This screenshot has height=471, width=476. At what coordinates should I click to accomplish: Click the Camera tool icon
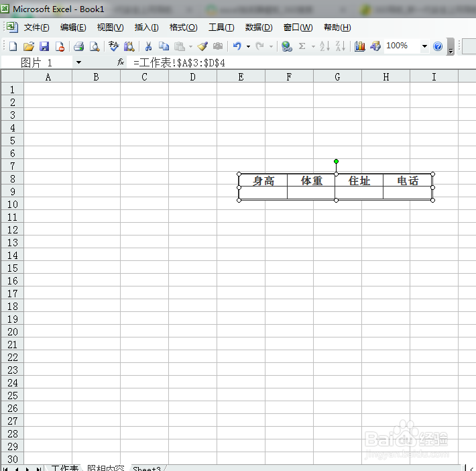pyautogui.click(x=218, y=46)
